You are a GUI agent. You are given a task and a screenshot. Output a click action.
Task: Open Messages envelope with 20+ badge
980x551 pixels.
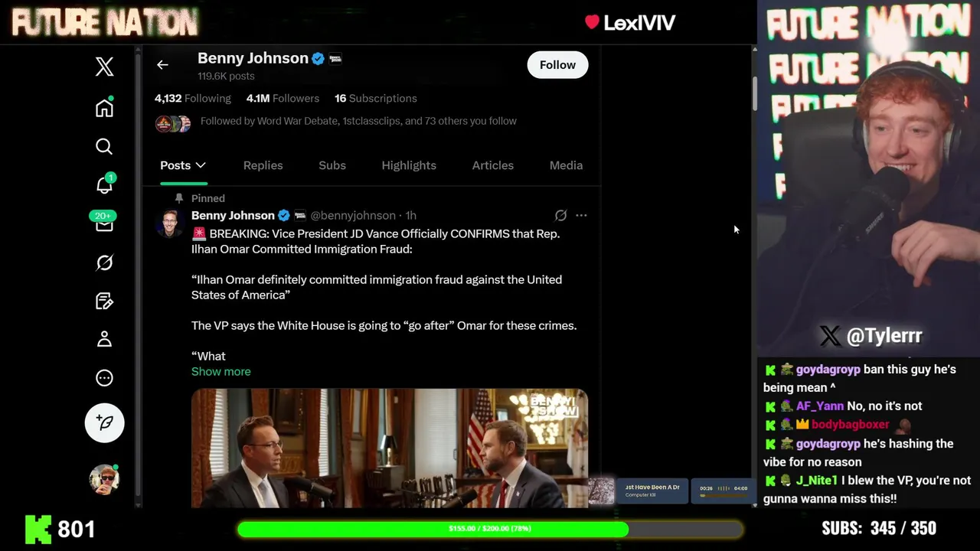coord(103,223)
